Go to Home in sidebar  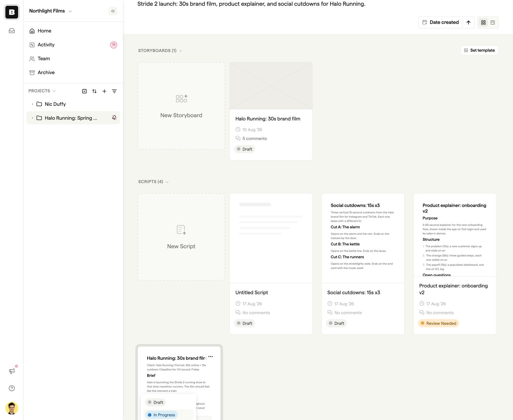(x=73, y=31)
